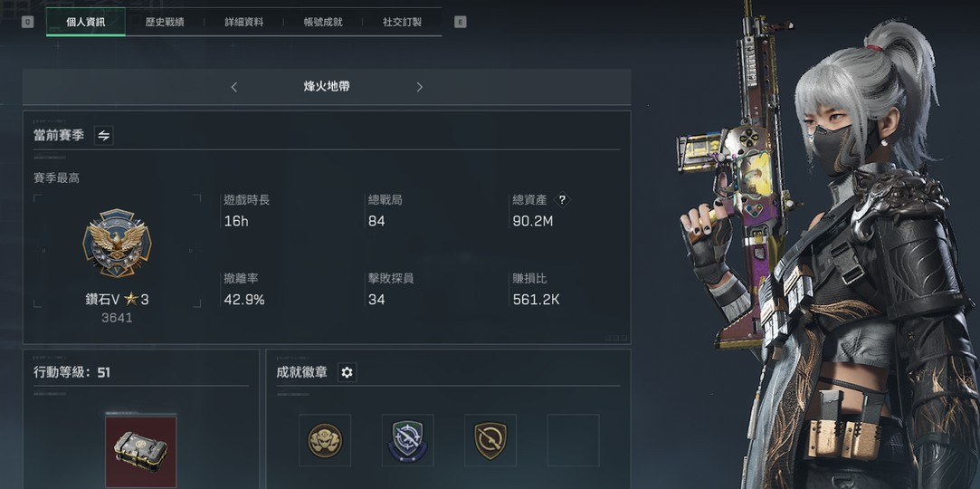Click the 行動等級: 51 label
Image resolution: width=980 pixels, height=489 pixels.
[71, 373]
